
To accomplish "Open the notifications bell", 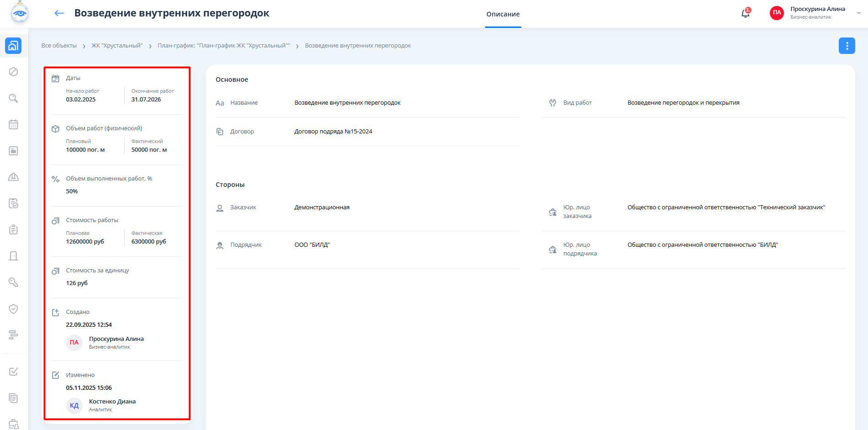I will 745,13.
